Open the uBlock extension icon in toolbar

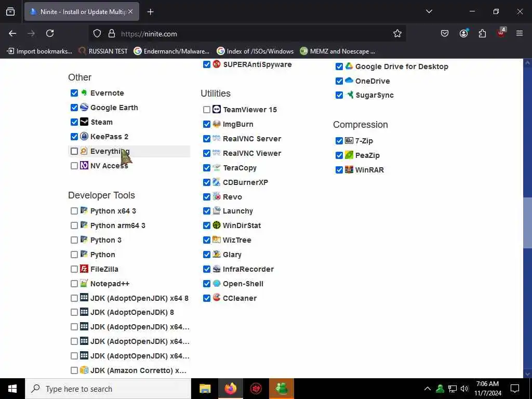click(501, 33)
